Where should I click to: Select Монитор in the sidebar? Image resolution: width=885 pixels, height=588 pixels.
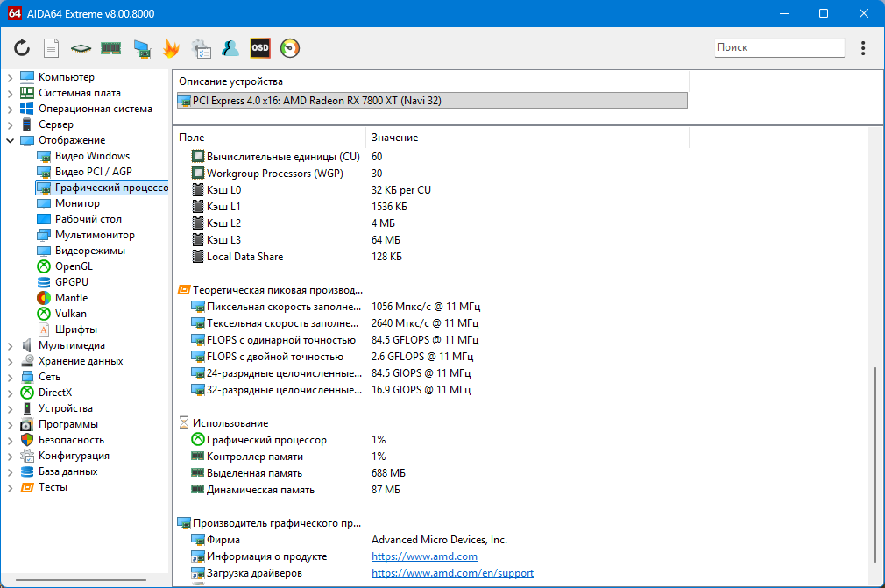(77, 203)
